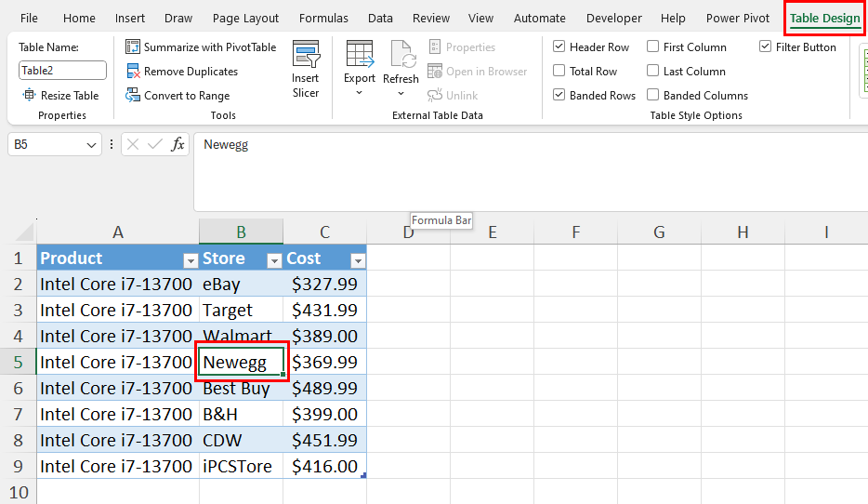Switch to the Formulas tab

pyautogui.click(x=323, y=19)
